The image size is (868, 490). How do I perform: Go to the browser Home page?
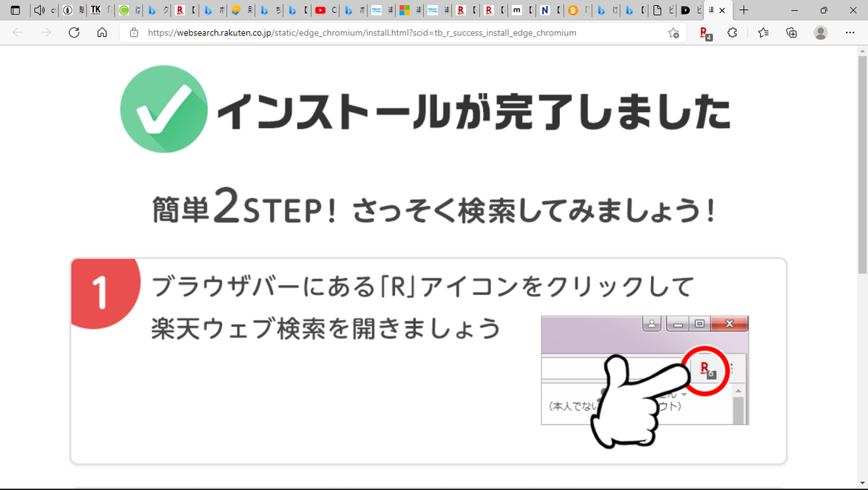(102, 33)
